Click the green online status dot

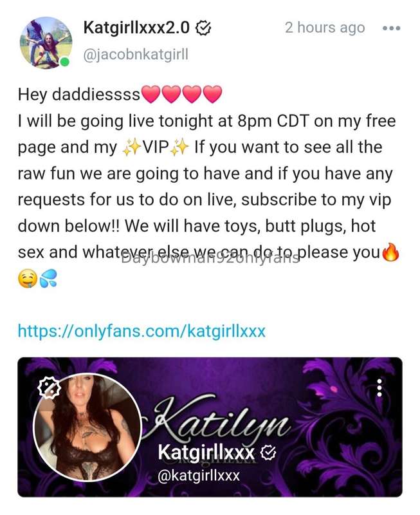coord(65,61)
